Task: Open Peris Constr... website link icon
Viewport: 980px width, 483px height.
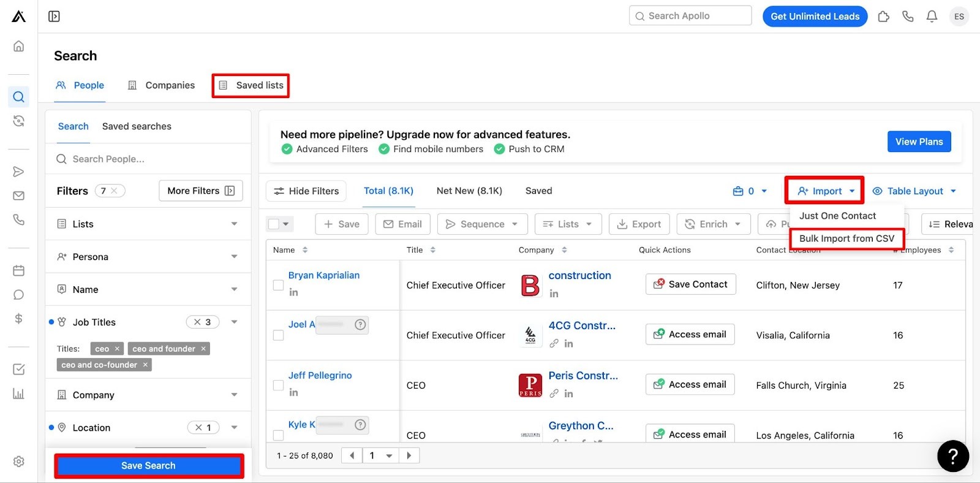Action: coord(554,394)
